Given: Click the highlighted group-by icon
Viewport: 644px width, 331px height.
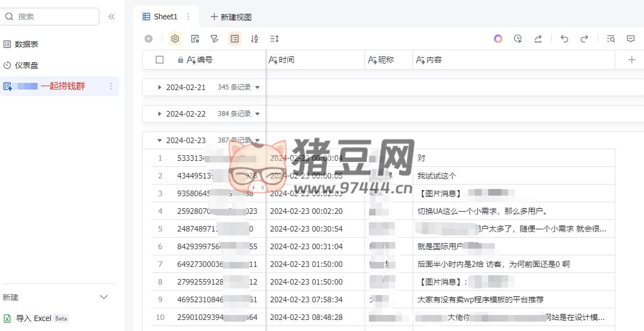Looking at the screenshot, I should (x=235, y=39).
